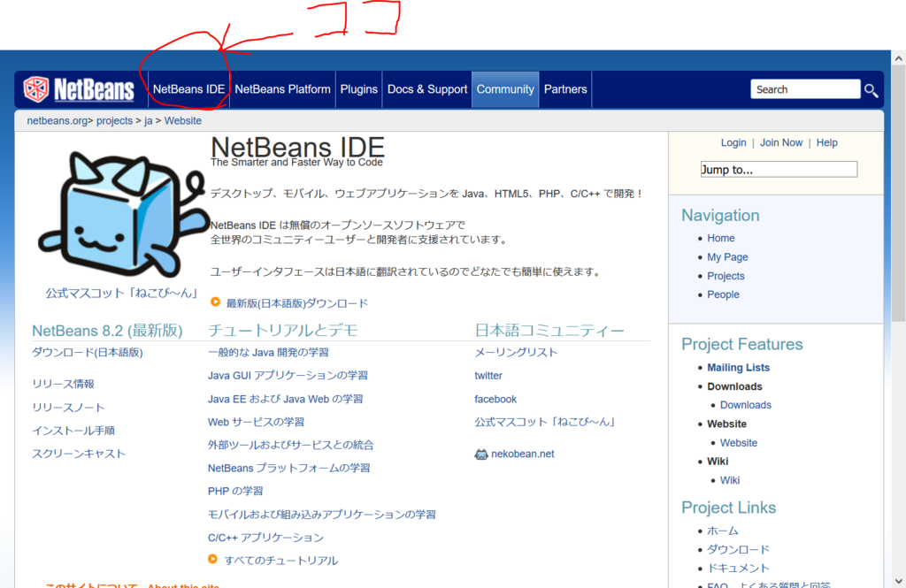Open 一般的な Java 開発の学習 tutorial

click(x=268, y=352)
